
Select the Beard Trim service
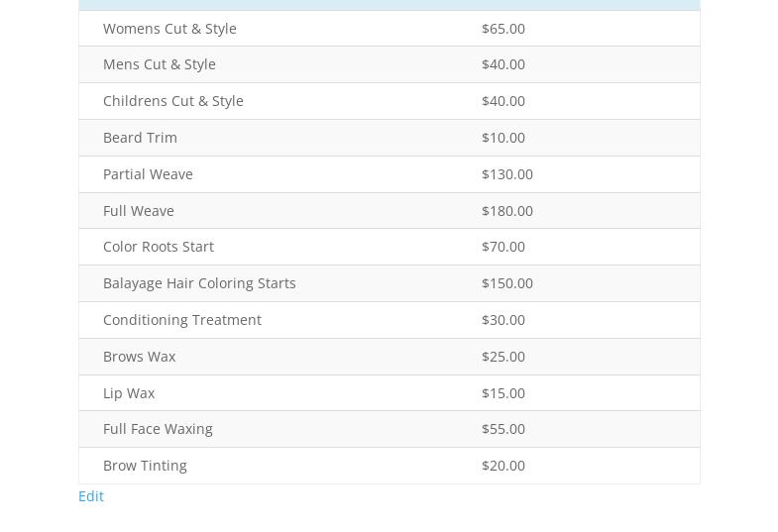click(x=140, y=138)
